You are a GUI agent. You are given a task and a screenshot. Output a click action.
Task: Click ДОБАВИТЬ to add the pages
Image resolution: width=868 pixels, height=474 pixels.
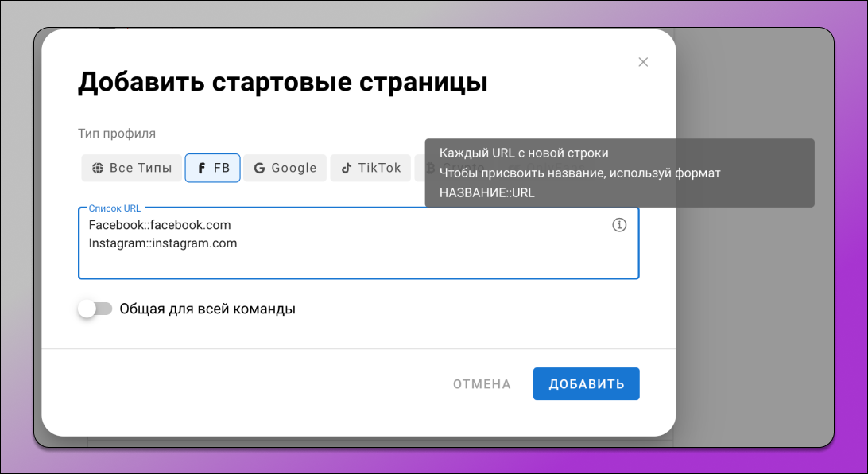pyautogui.click(x=586, y=383)
